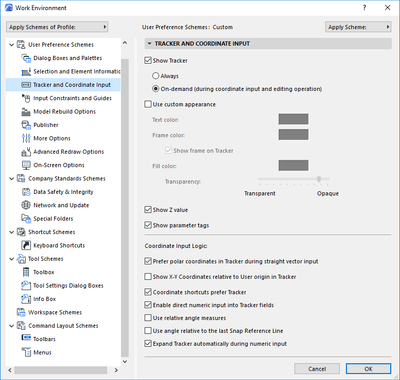Toggle Enable direct numeric input into Tracker fields
The image size is (400, 380).
point(148,305)
